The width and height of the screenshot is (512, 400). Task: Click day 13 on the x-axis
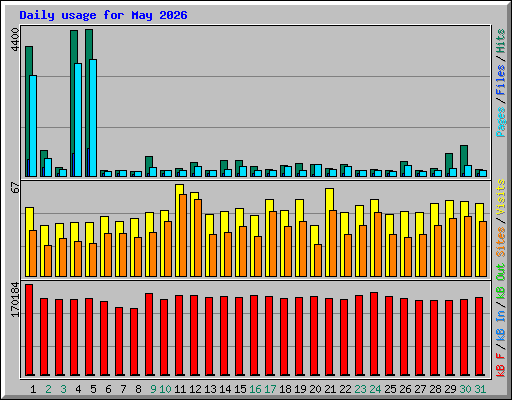pyautogui.click(x=210, y=389)
